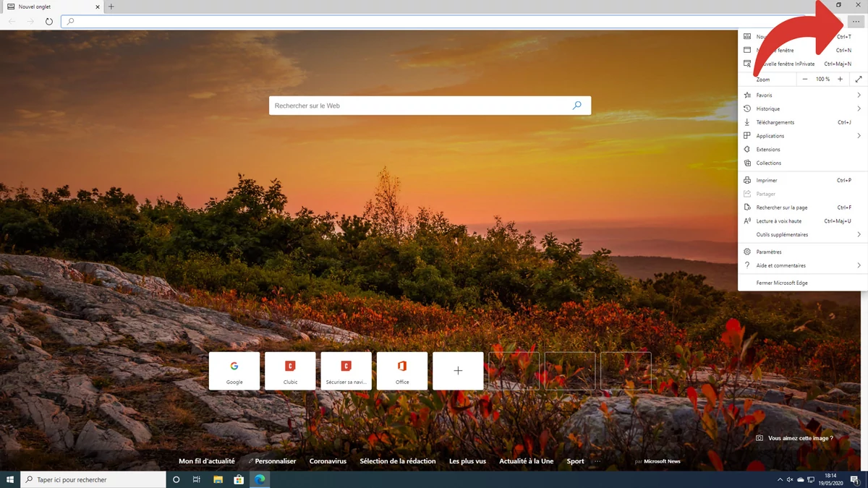This screenshot has width=868, height=488.
Task: Click the Téléchargements download arrow icon
Action: [x=747, y=122]
